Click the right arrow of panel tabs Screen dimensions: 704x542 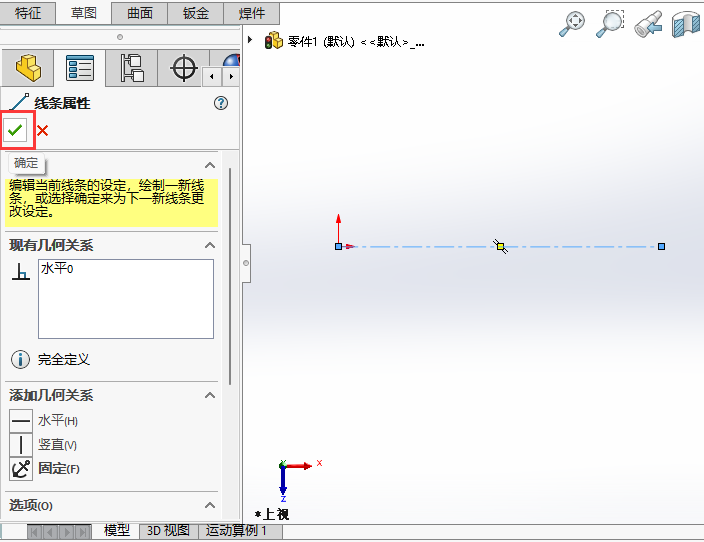click(x=231, y=76)
